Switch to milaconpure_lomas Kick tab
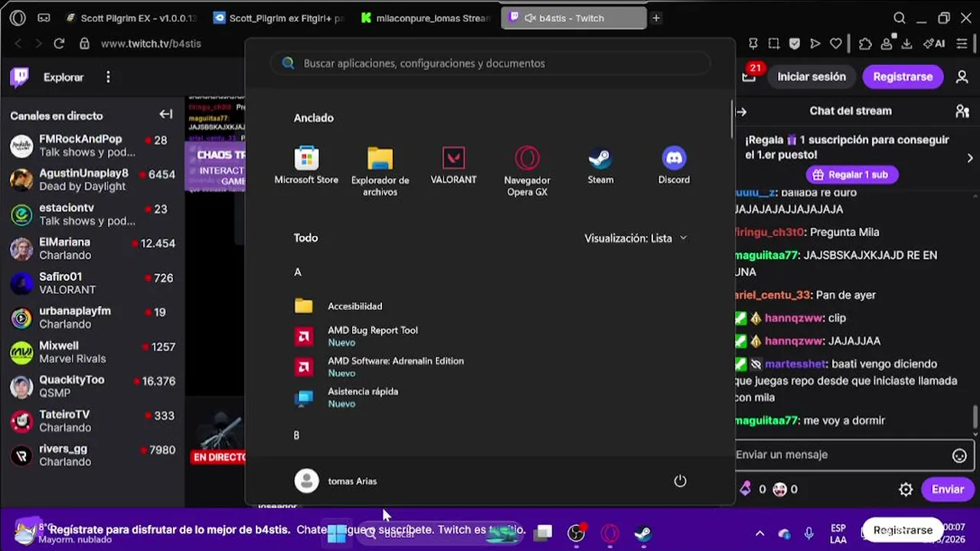The width and height of the screenshot is (980, 551). [427, 18]
